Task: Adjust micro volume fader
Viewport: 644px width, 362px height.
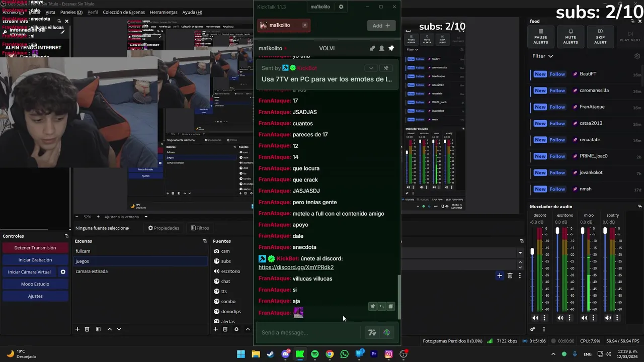Action: [x=583, y=231]
